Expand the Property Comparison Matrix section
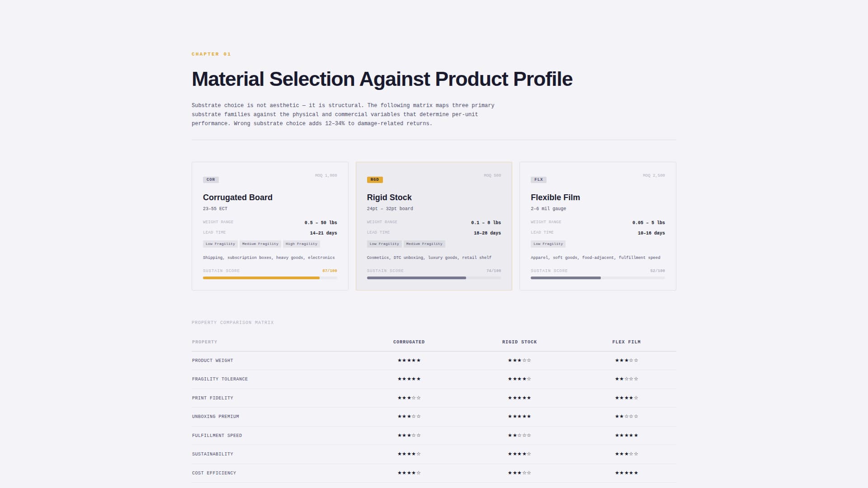Screen dimensions: 868x488 [233, 322]
